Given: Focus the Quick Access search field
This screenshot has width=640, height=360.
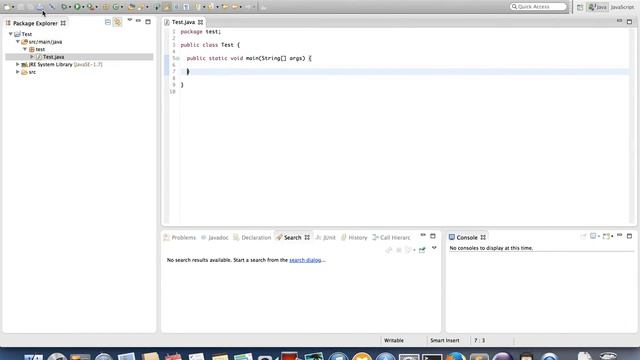Looking at the screenshot, I should pos(539,7).
